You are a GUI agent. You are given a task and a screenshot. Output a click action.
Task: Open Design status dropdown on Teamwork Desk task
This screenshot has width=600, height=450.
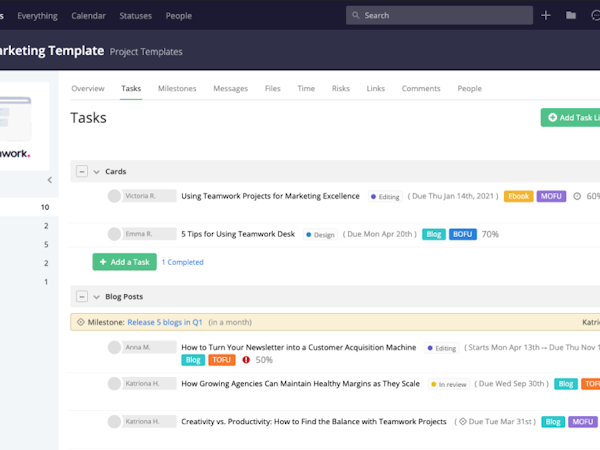click(x=320, y=235)
